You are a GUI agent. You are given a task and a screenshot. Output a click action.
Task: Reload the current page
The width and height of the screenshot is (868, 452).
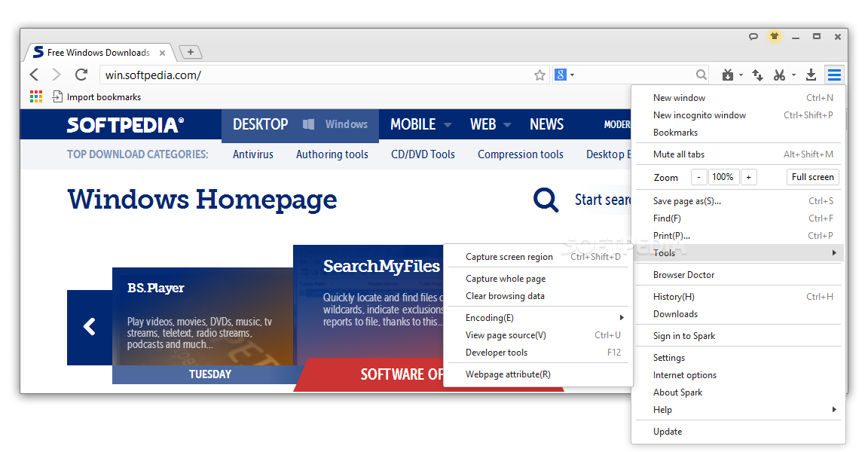(x=81, y=75)
